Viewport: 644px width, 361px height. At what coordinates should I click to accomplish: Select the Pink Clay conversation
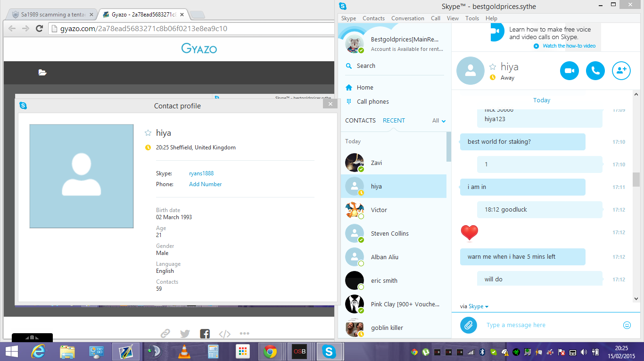tap(393, 304)
